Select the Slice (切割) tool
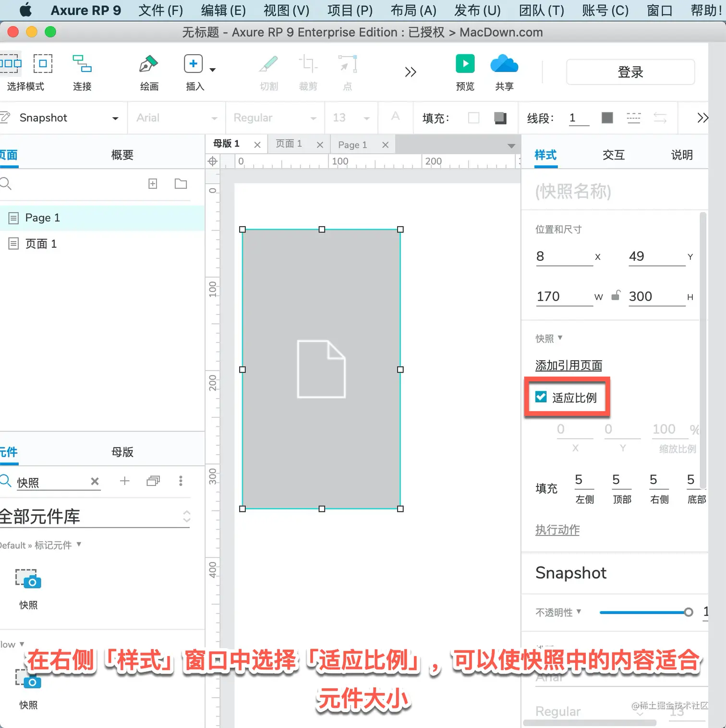This screenshot has height=728, width=726. pos(269,63)
